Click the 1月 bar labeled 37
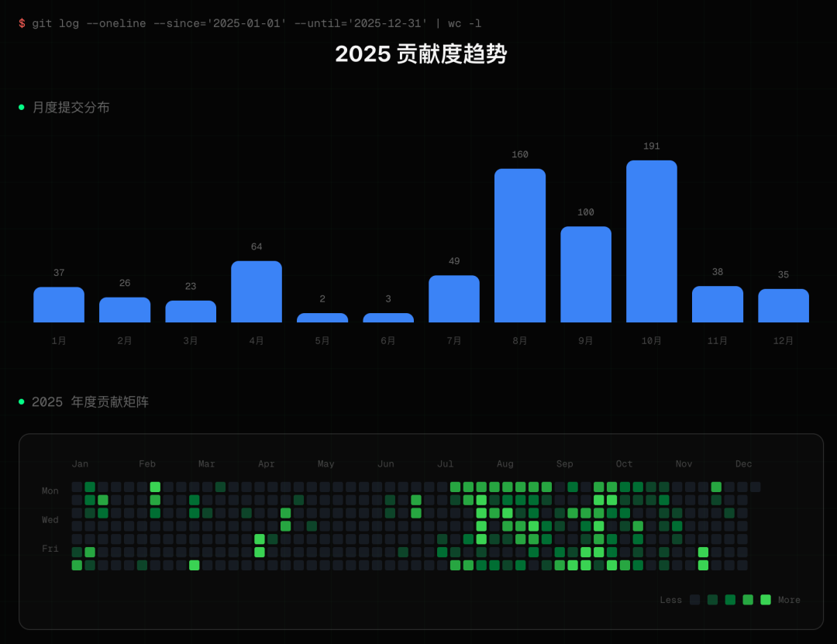The height and width of the screenshot is (644, 837). tap(59, 305)
